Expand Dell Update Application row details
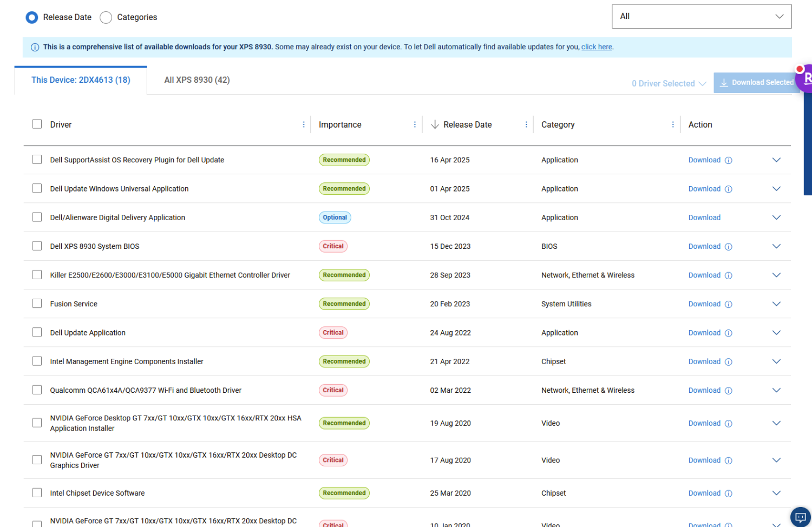Viewport: 812px width, 527px height. tap(776, 333)
